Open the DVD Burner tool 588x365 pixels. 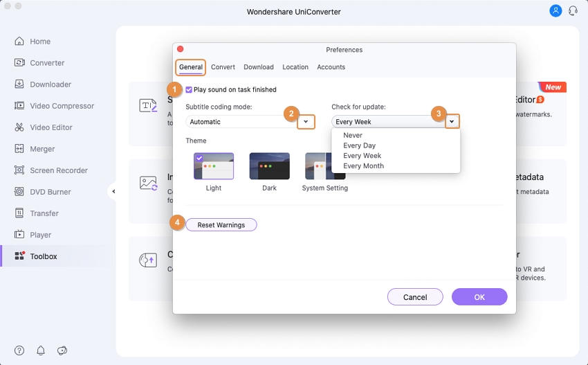pos(19,192)
